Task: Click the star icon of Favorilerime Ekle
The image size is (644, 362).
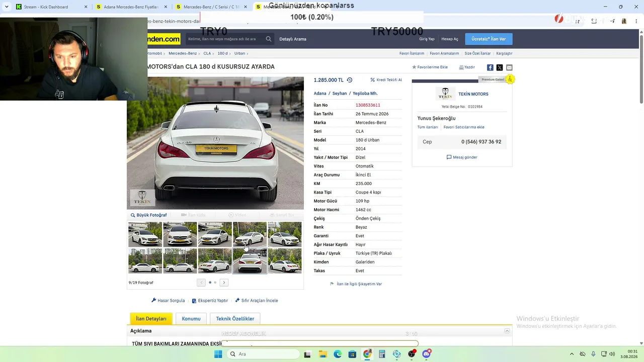Action: pyautogui.click(x=414, y=67)
